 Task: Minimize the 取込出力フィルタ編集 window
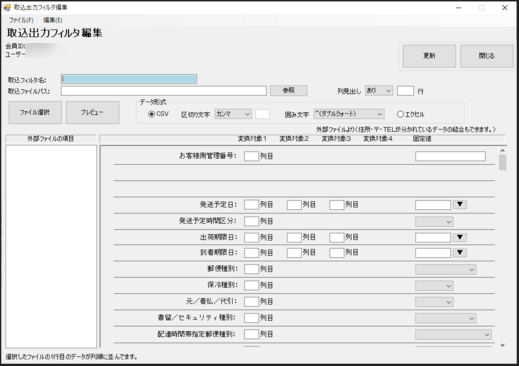point(459,7)
